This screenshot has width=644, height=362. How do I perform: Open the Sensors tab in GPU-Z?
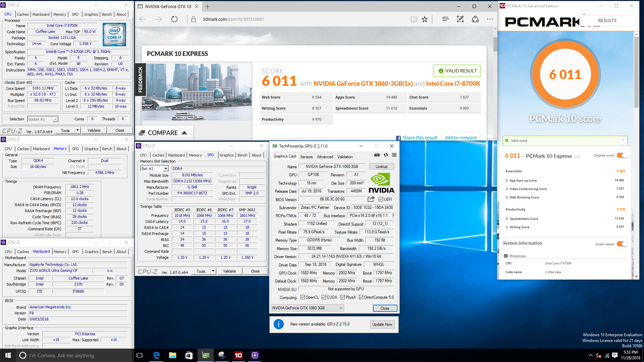coord(306,157)
